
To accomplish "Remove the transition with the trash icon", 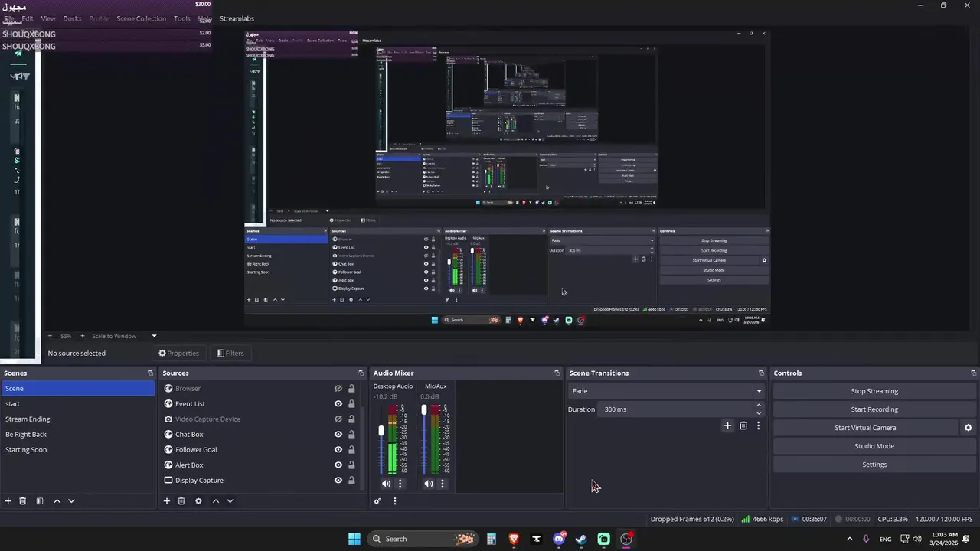I will [743, 425].
